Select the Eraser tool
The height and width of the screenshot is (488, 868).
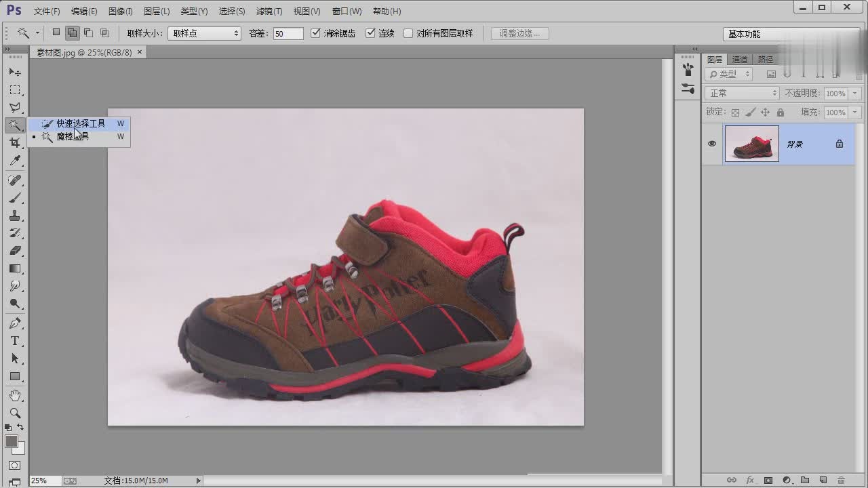tap(15, 251)
